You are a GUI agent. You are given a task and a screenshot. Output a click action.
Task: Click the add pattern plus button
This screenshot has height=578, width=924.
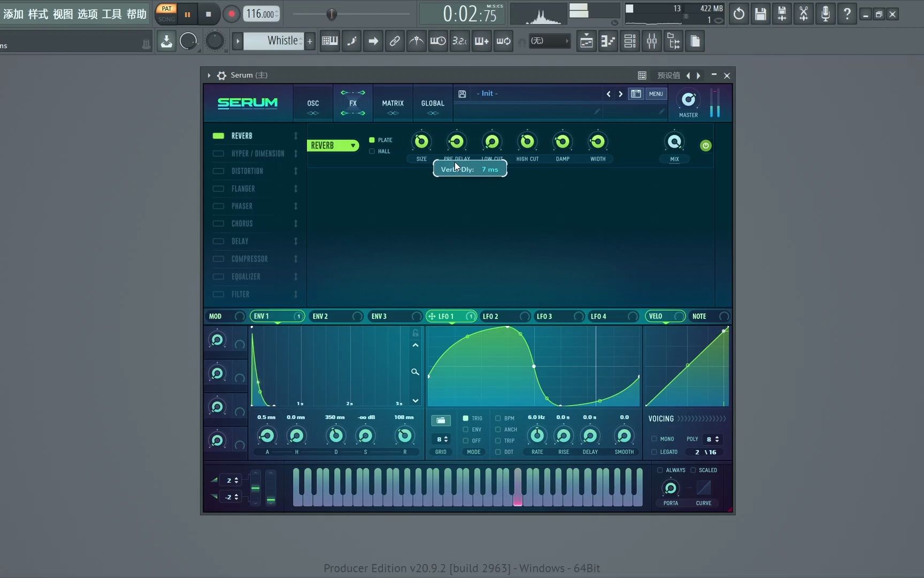pyautogui.click(x=310, y=41)
